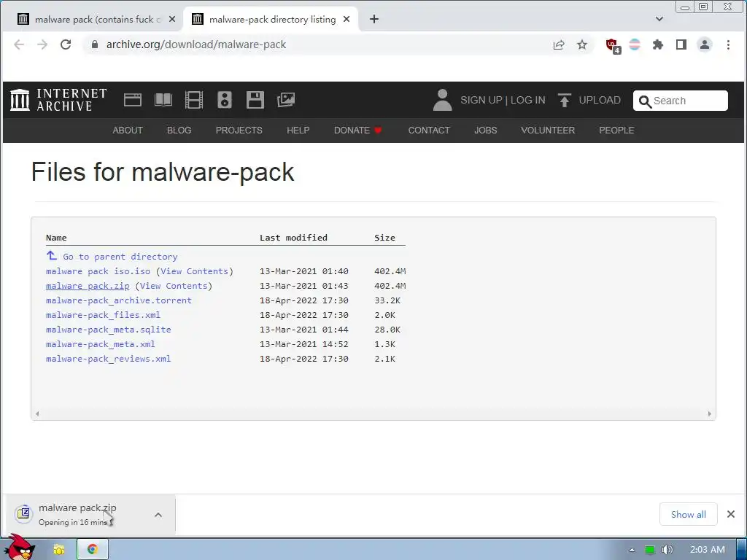Screen dimensions: 747x560
Task: Open Chrome three-dot menu
Action: tap(728, 44)
